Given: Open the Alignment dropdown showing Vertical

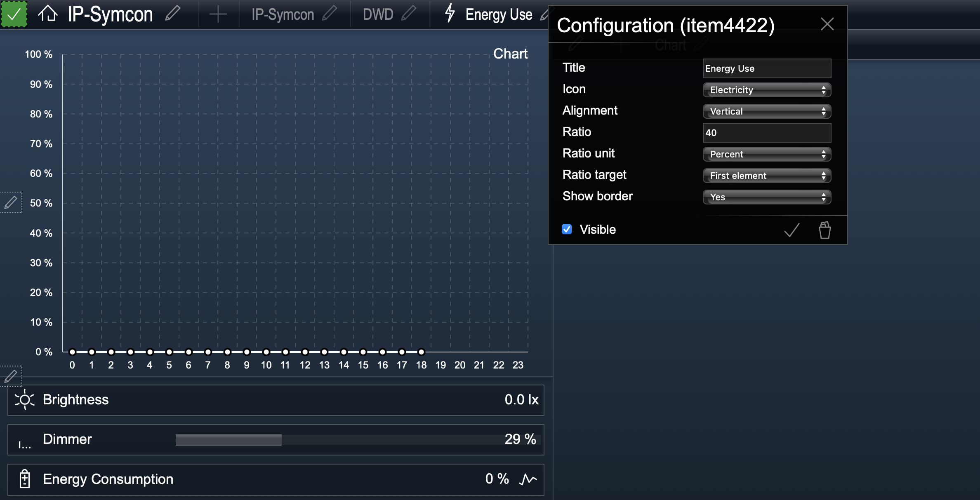Looking at the screenshot, I should [x=766, y=111].
